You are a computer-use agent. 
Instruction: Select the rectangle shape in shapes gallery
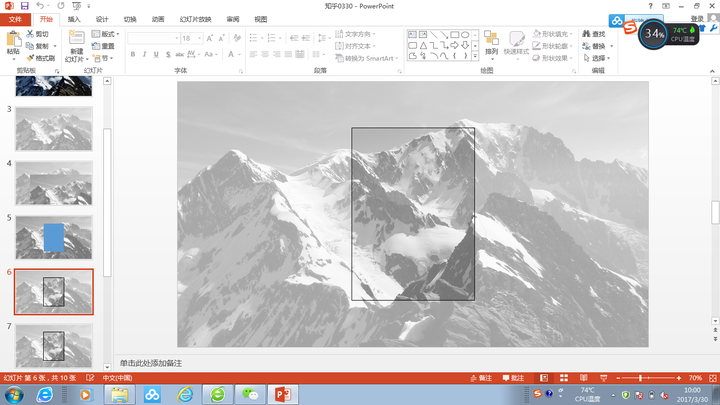tap(455, 34)
